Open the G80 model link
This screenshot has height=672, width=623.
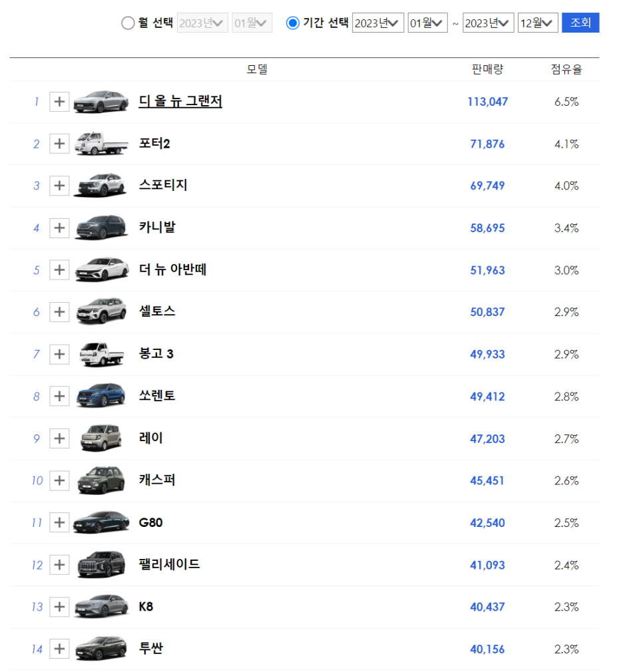point(150,522)
